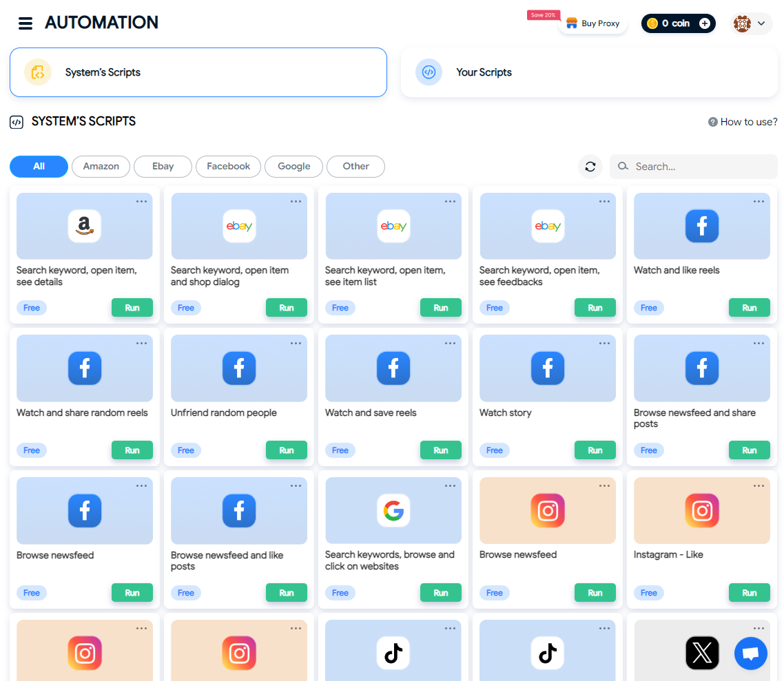
Task: Click Facebook icon on 'Watch and share random reels'
Action: pyautogui.click(x=85, y=368)
